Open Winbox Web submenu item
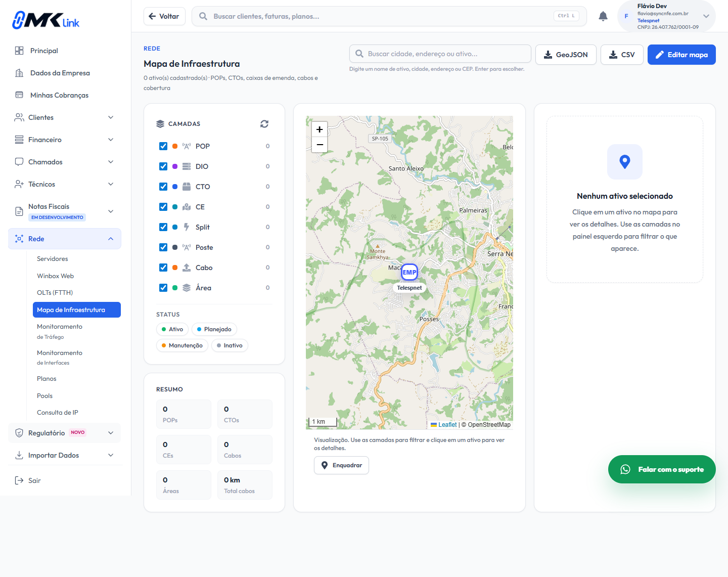Viewport: 728px width, 577px height. [x=77, y=276]
